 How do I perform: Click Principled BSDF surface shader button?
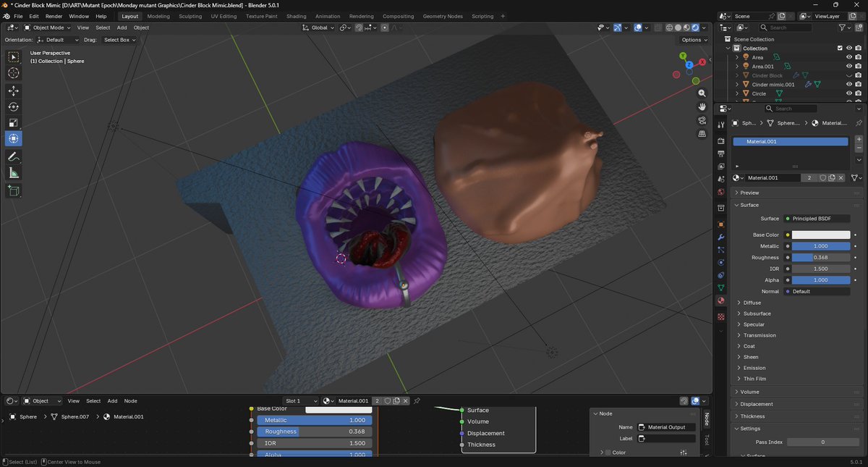pos(816,218)
